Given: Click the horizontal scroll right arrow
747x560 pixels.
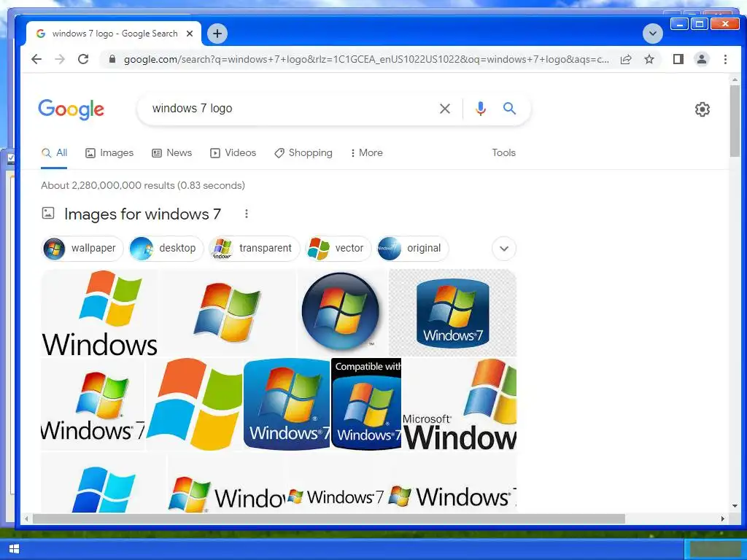Looking at the screenshot, I should (723, 518).
